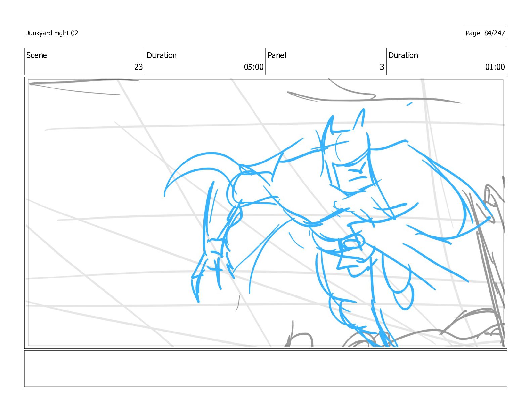Click the panel duration value '01:00'
532x411 pixels.
(495, 67)
